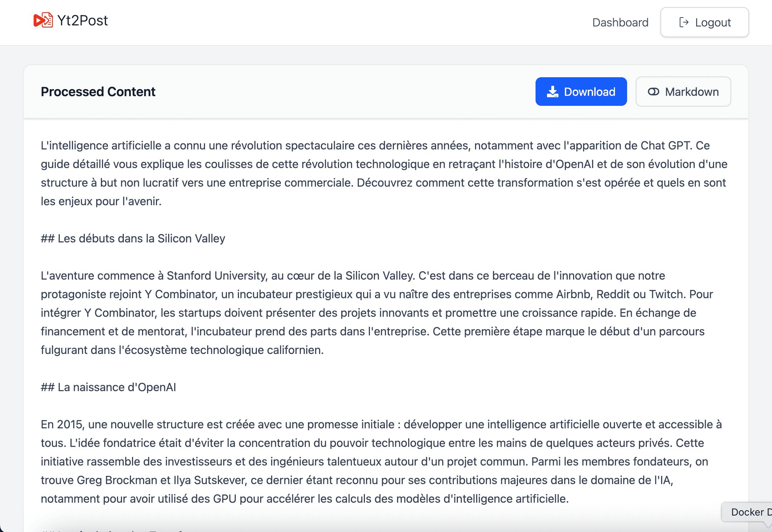The width and height of the screenshot is (772, 532).
Task: Click the heading '## Les débuts dans la Silicon Valley'
Action: click(133, 238)
